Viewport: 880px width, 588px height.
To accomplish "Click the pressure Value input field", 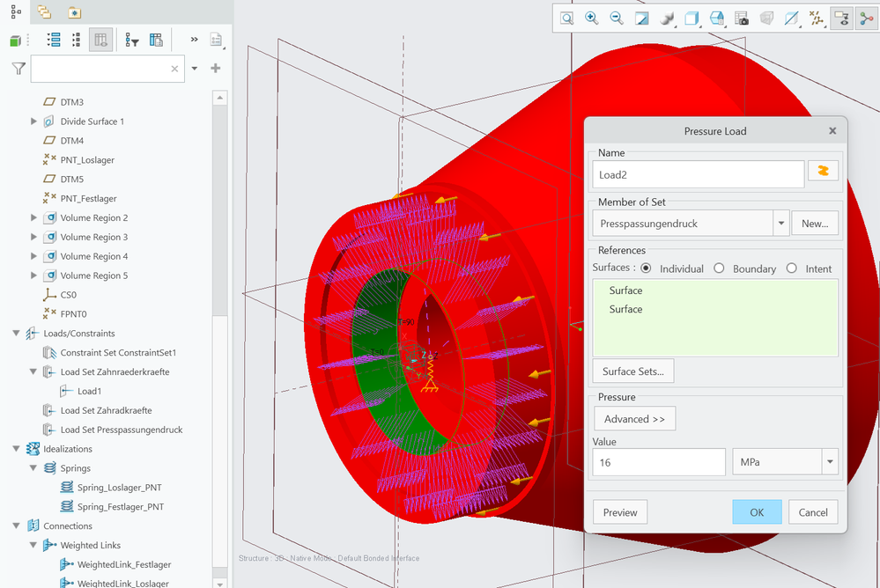I will pyautogui.click(x=658, y=461).
